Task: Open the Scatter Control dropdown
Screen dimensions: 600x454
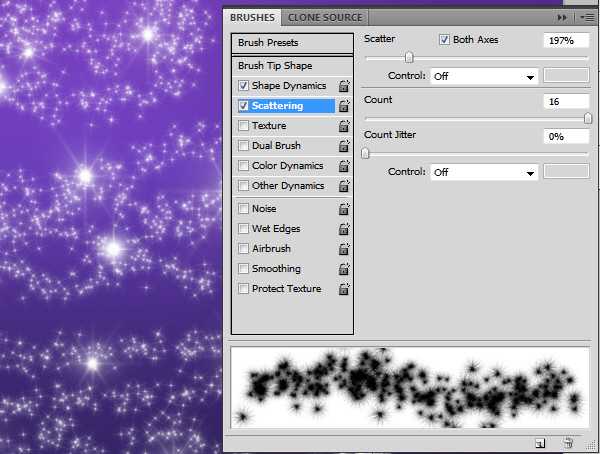Action: coord(484,76)
